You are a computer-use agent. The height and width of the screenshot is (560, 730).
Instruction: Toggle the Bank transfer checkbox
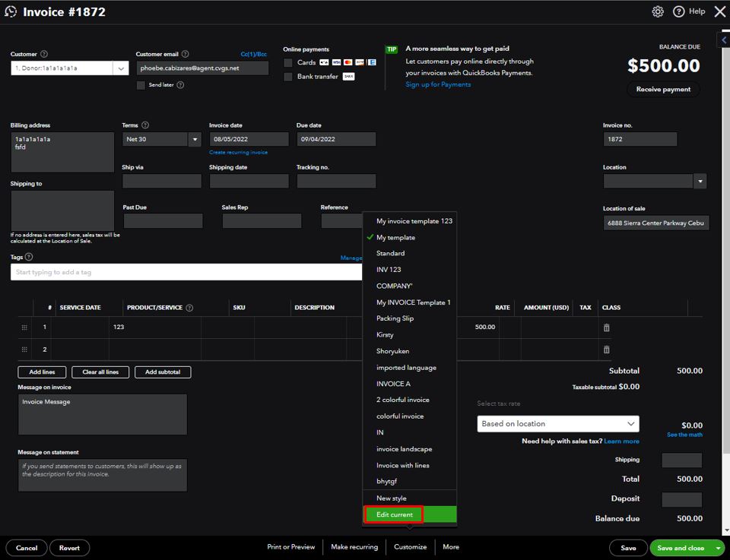click(x=288, y=77)
